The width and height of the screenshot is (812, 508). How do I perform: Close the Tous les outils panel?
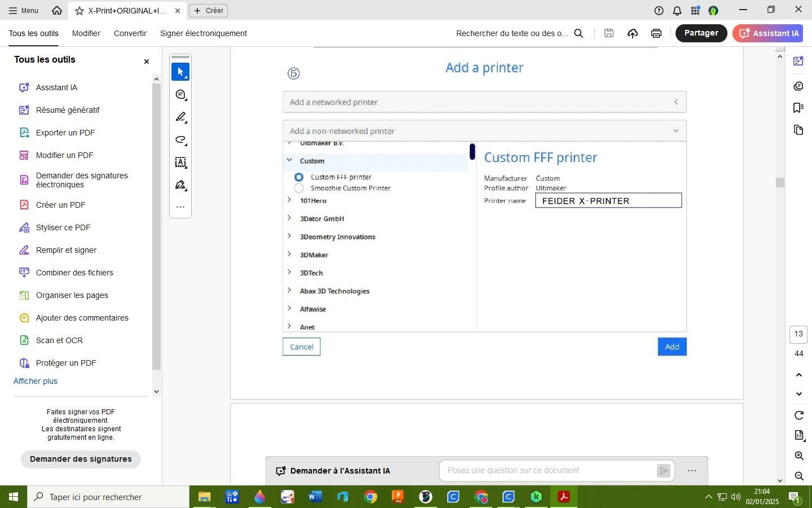point(147,62)
